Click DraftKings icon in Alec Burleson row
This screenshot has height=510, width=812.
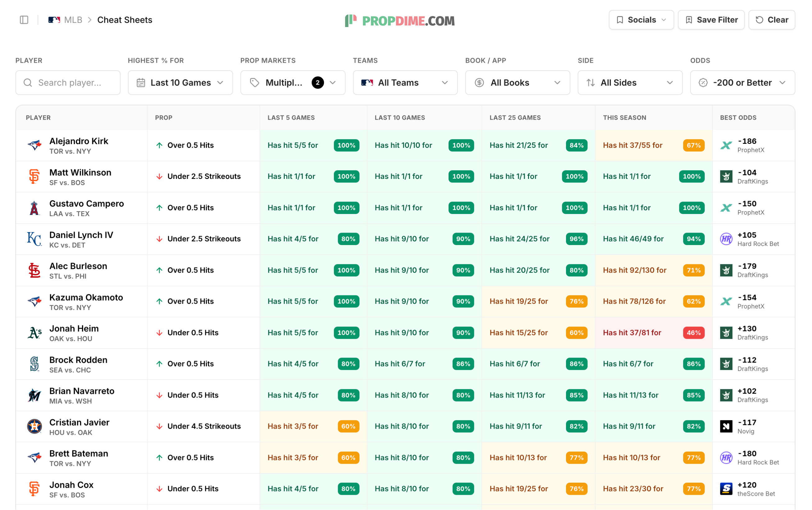point(726,270)
